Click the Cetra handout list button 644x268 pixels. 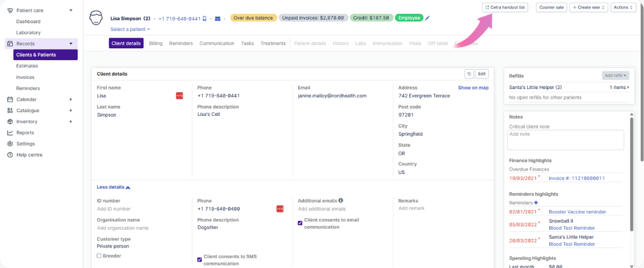click(505, 8)
